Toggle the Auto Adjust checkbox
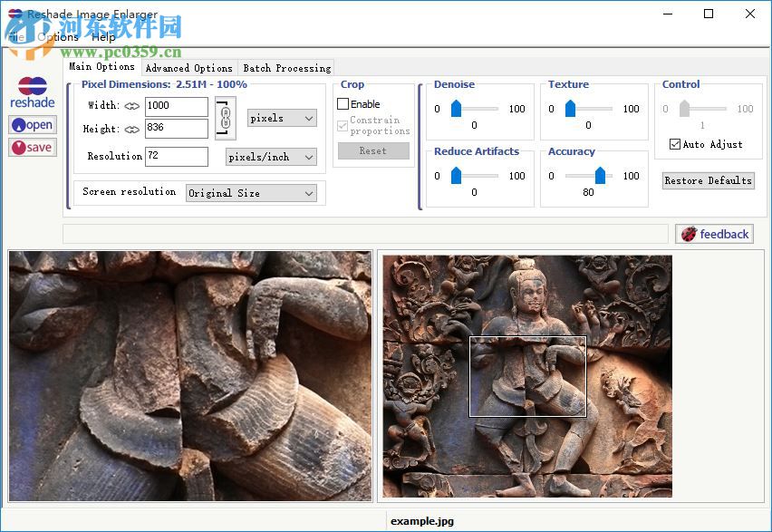 point(673,144)
